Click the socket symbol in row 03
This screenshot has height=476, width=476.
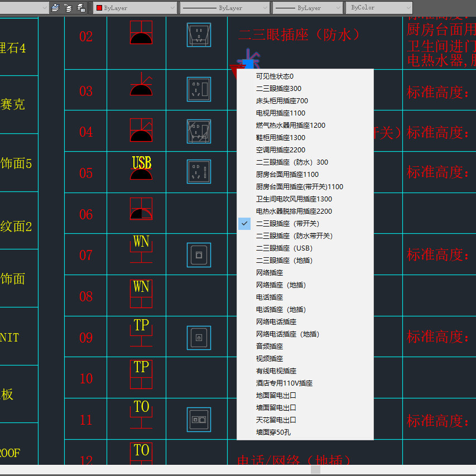pyautogui.click(x=141, y=84)
